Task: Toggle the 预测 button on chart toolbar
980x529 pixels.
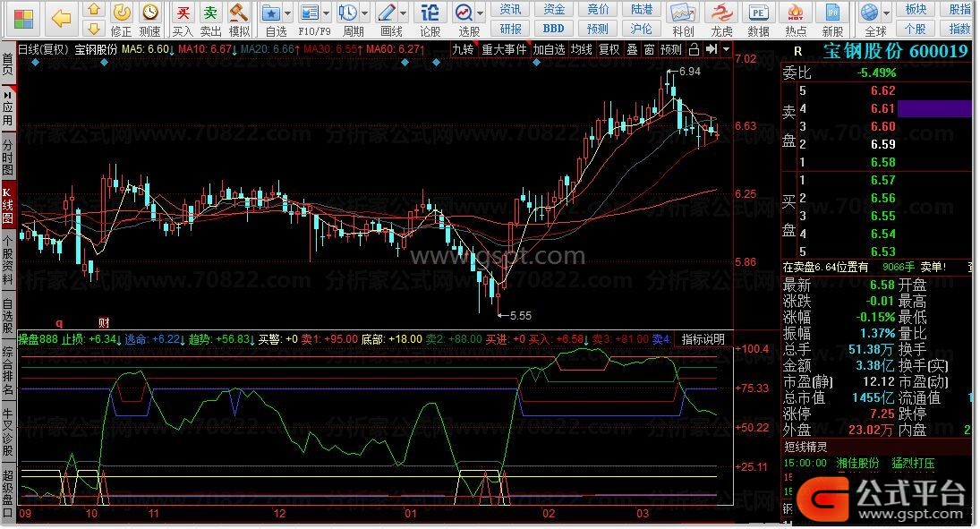Action: tap(671, 49)
